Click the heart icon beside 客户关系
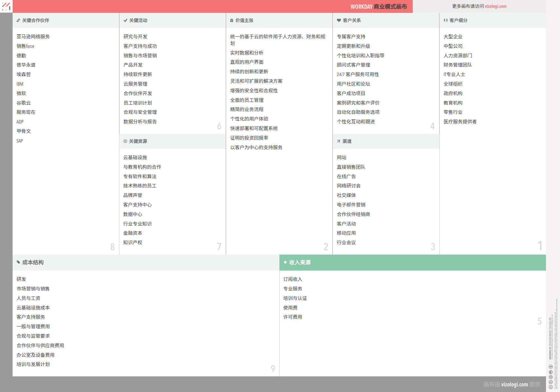The height and width of the screenshot is (392, 560). (x=339, y=20)
